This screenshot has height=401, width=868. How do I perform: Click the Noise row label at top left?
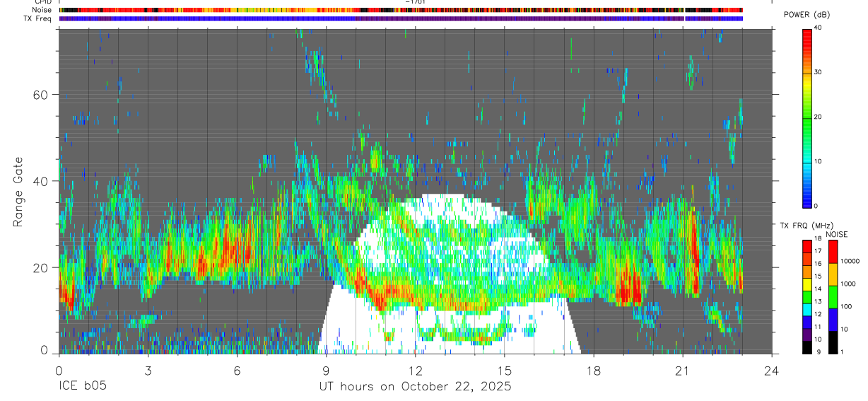[x=42, y=10]
